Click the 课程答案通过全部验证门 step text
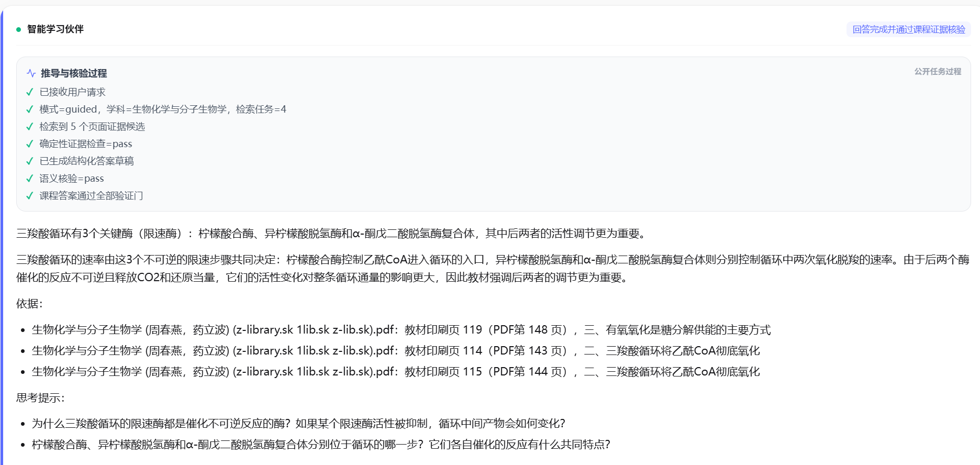 pos(91,196)
